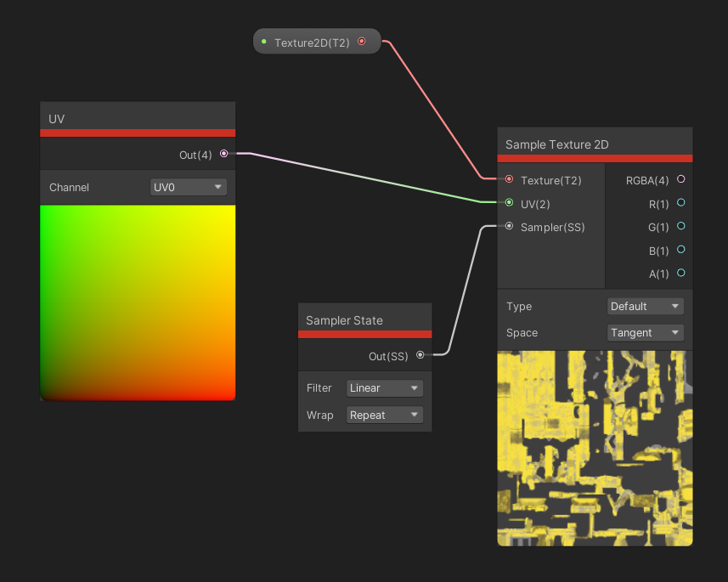Click the Out(SS) port on Sampler State
728x582 pixels.
420,356
